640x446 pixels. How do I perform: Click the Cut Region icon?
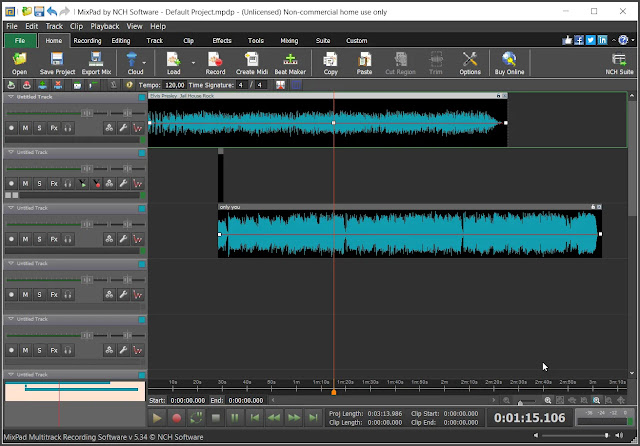400,63
